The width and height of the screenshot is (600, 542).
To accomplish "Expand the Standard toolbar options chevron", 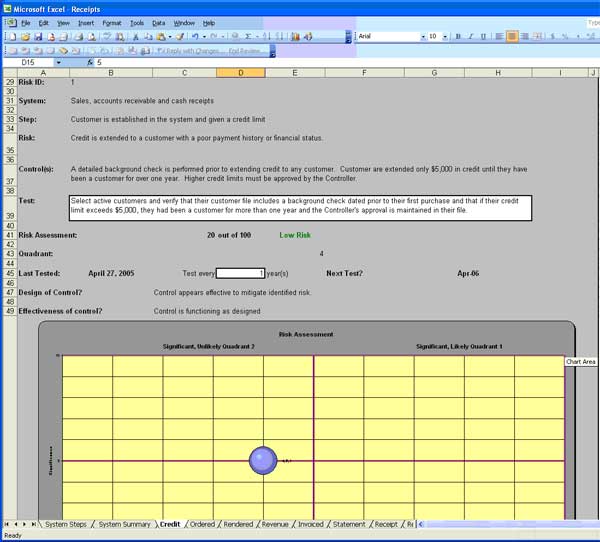I will [x=348, y=37].
